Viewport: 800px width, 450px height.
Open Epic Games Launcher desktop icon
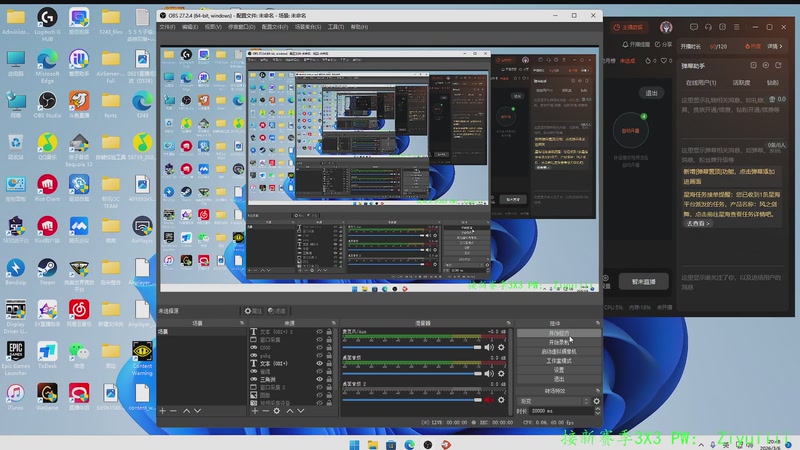pos(15,357)
